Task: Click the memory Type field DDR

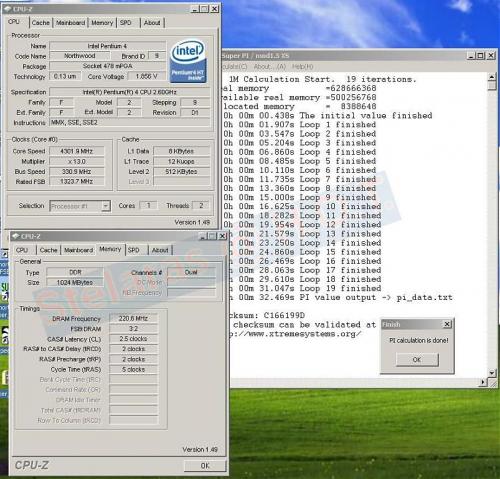Action: tap(75, 272)
